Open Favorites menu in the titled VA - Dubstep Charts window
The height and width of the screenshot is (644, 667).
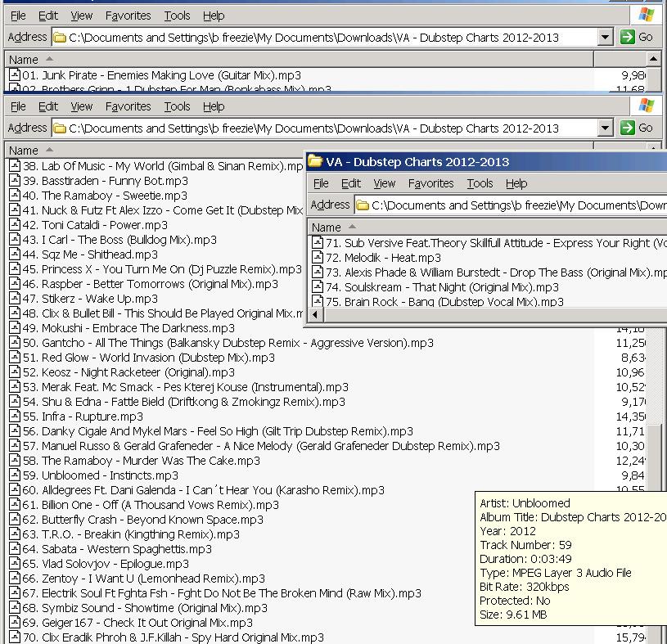(430, 183)
